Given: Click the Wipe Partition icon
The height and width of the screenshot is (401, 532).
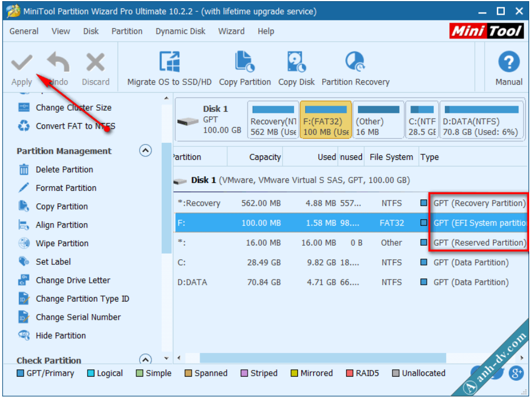Looking at the screenshot, I should [24, 243].
